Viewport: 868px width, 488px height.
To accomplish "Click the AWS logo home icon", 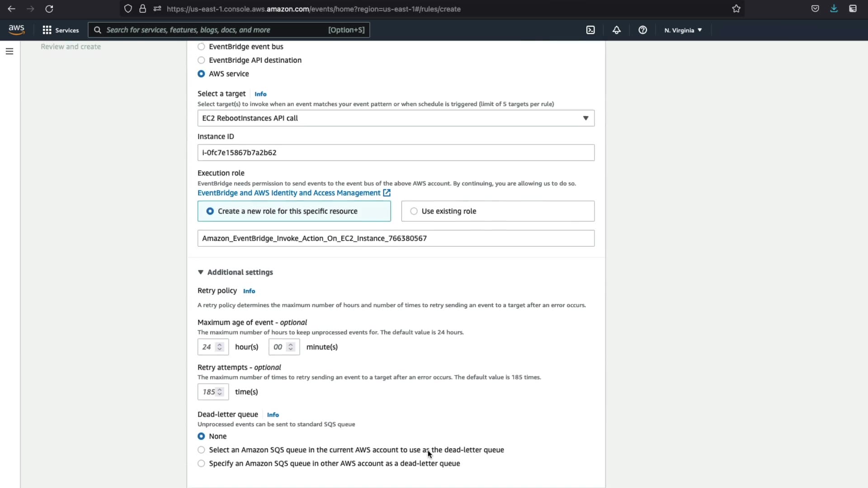I will pos(16,30).
